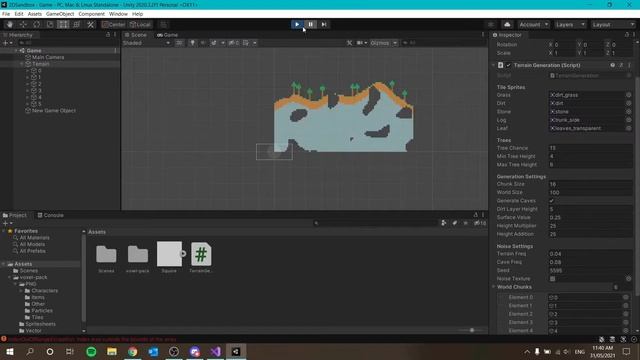640x360 pixels.
Task: Toggle scene audio icon
Action: tap(202, 43)
